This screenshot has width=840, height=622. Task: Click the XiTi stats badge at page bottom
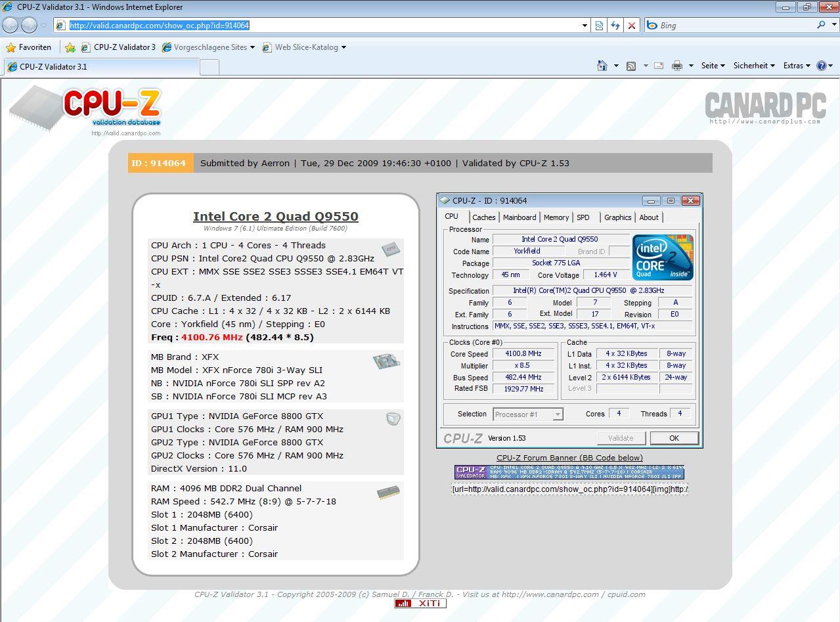tap(420, 604)
